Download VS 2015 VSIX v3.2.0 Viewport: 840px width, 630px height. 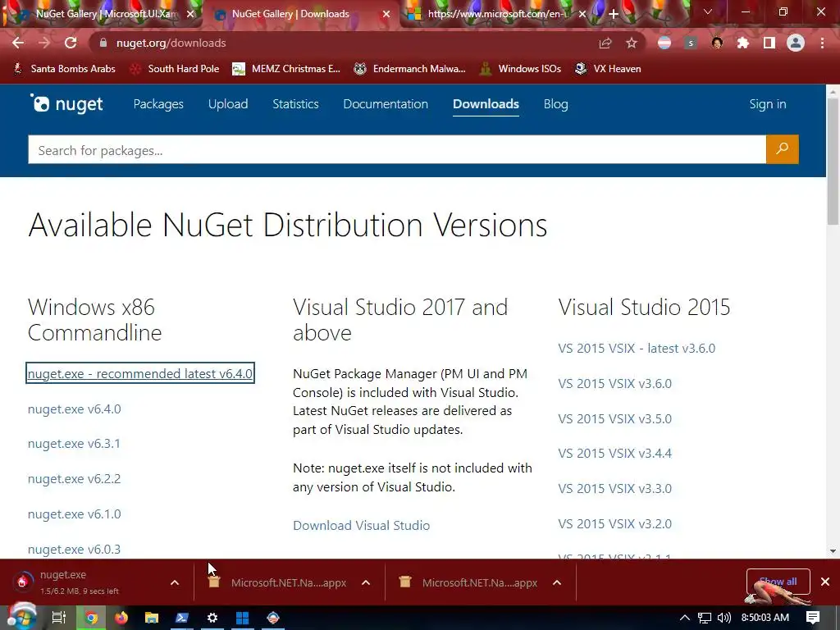tap(614, 523)
